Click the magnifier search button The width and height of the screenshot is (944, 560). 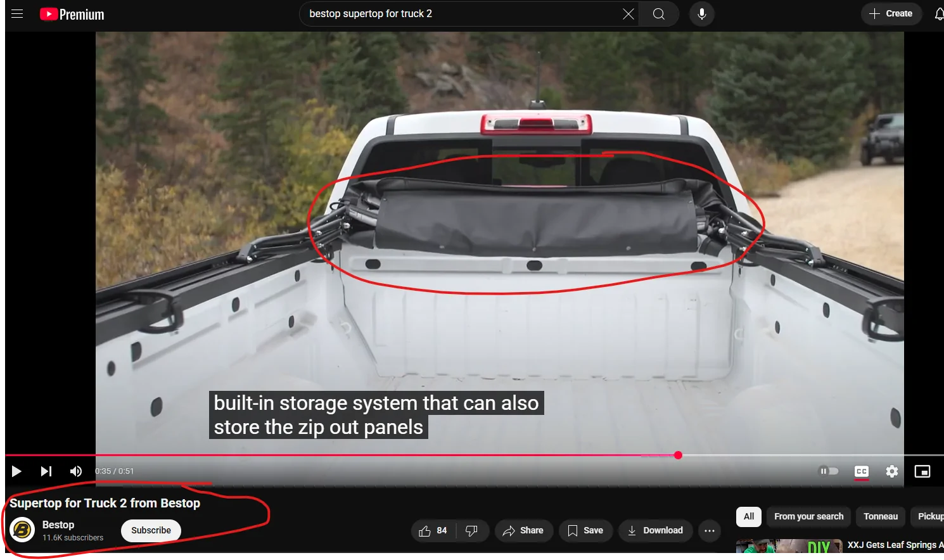tap(659, 14)
